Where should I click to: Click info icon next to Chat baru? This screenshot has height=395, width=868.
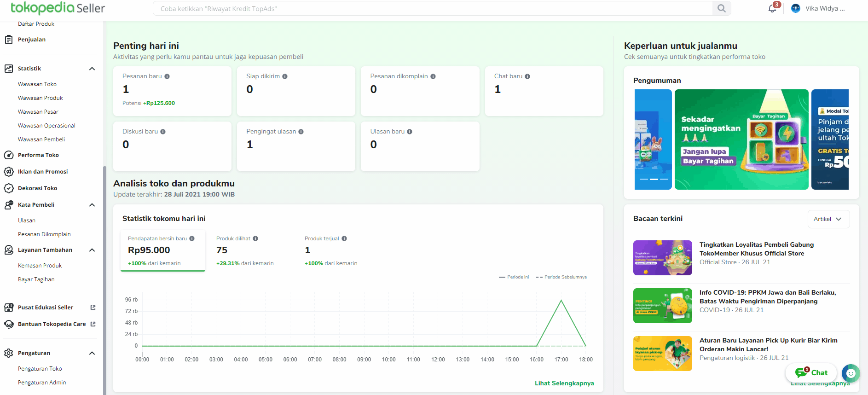tap(527, 76)
